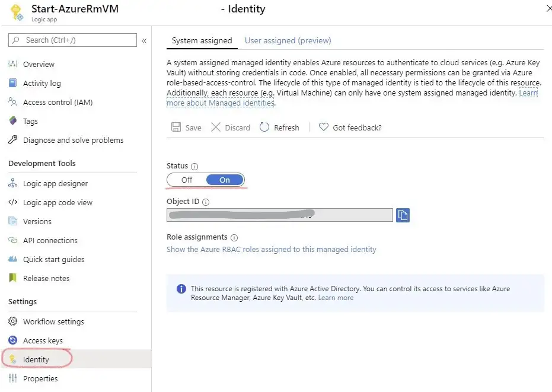Click the Logic app key icon in the header
Screen dimensions: 552x392
16,12
